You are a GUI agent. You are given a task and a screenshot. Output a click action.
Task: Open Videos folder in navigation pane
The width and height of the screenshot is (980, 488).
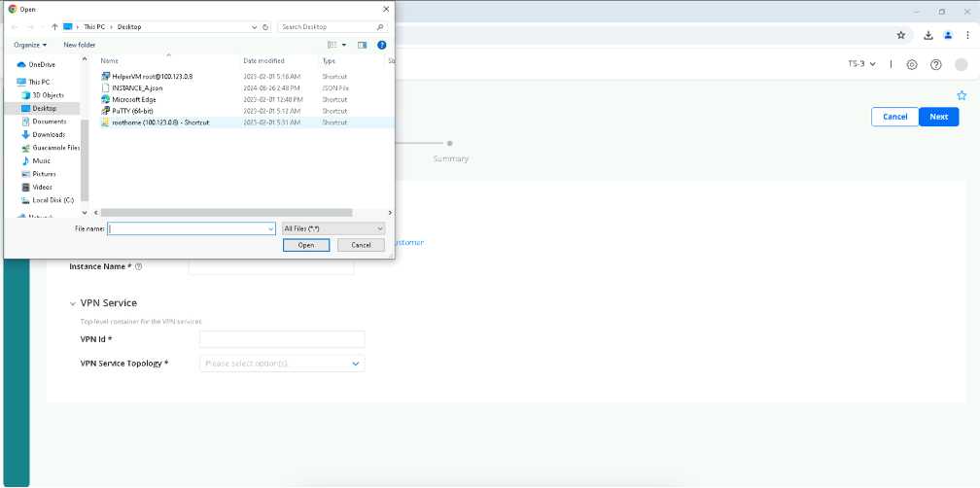[42, 187]
